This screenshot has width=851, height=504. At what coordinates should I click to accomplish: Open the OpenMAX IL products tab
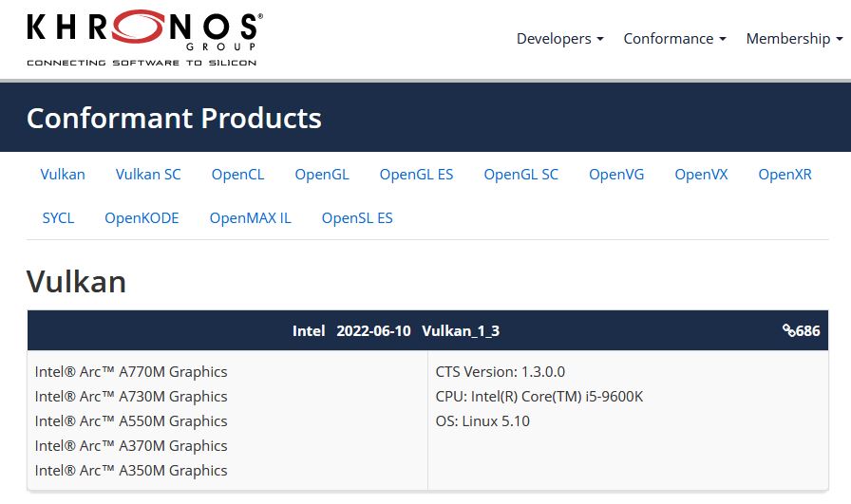click(250, 218)
